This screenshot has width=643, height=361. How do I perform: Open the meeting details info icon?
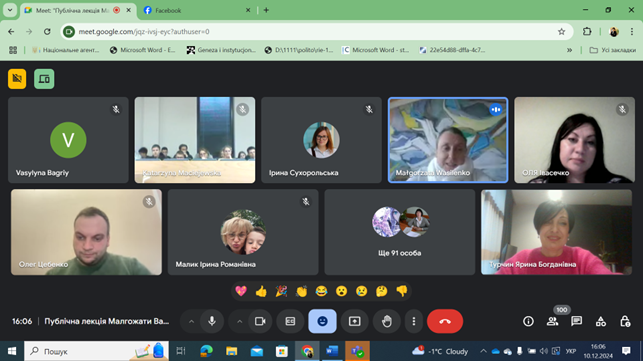point(528,321)
